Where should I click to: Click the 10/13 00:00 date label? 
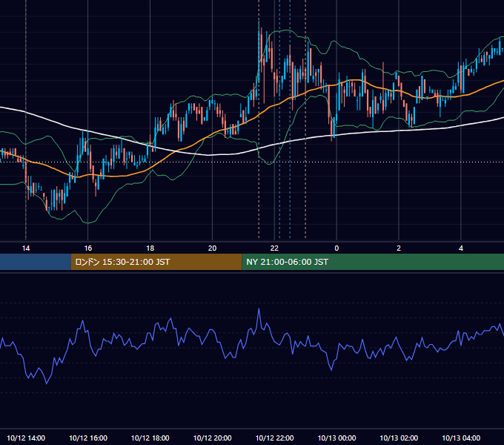click(336, 438)
